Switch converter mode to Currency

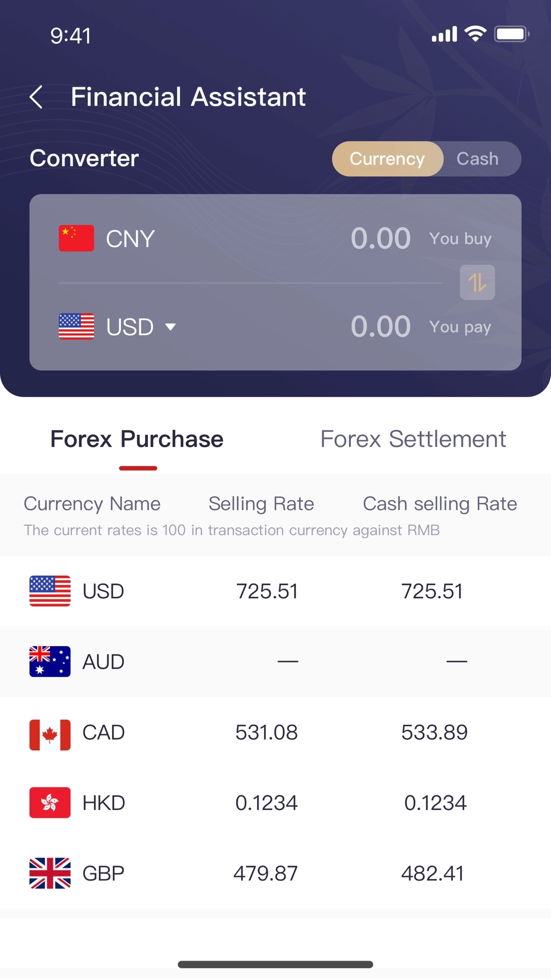point(387,159)
